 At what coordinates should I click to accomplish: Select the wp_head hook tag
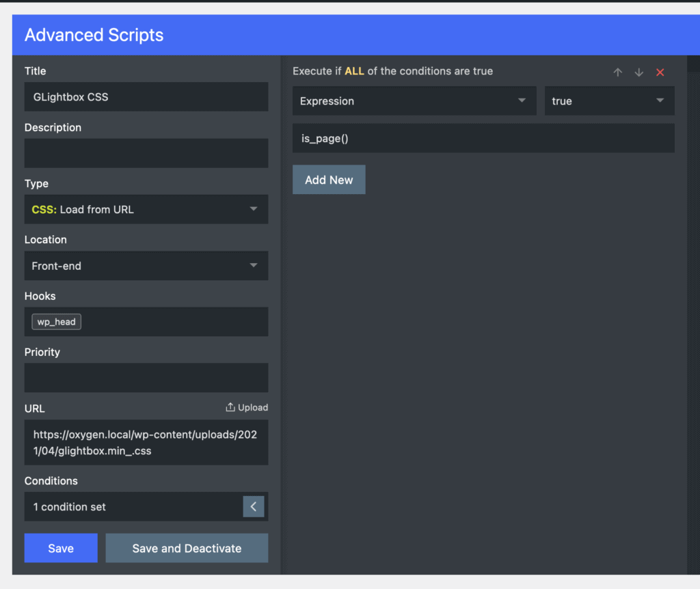57,322
